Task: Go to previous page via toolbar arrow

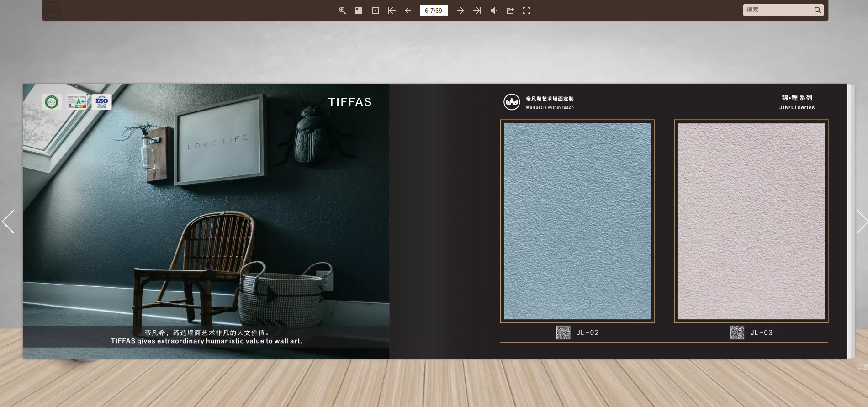Action: (408, 11)
